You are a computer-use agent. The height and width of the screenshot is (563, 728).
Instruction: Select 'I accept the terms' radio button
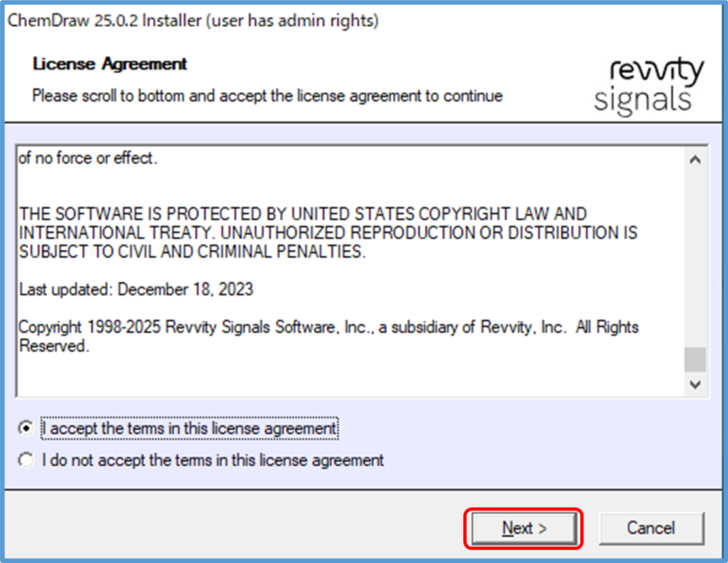pyautogui.click(x=26, y=428)
